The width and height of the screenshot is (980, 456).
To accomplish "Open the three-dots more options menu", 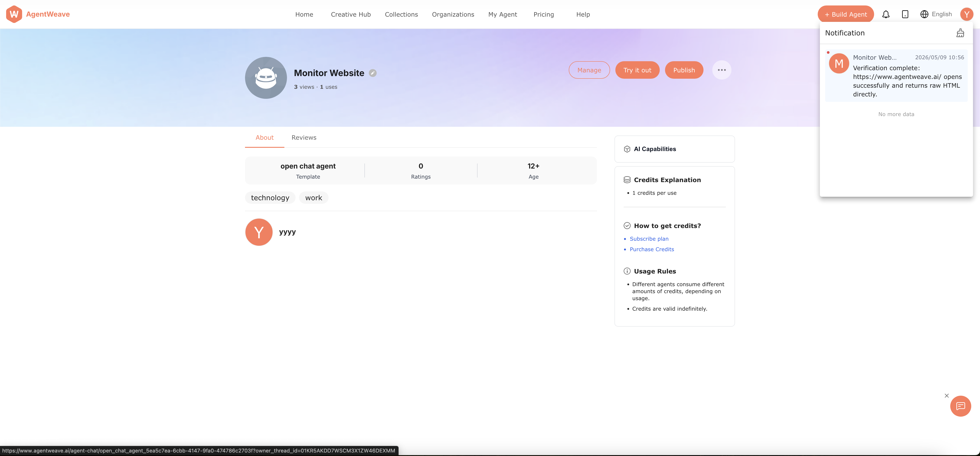I will (x=722, y=70).
